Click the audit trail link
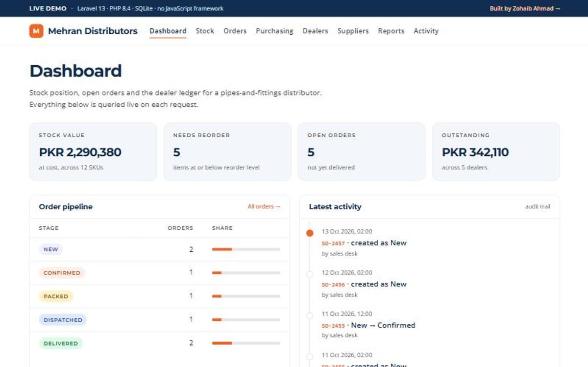The image size is (588, 367). (538, 207)
